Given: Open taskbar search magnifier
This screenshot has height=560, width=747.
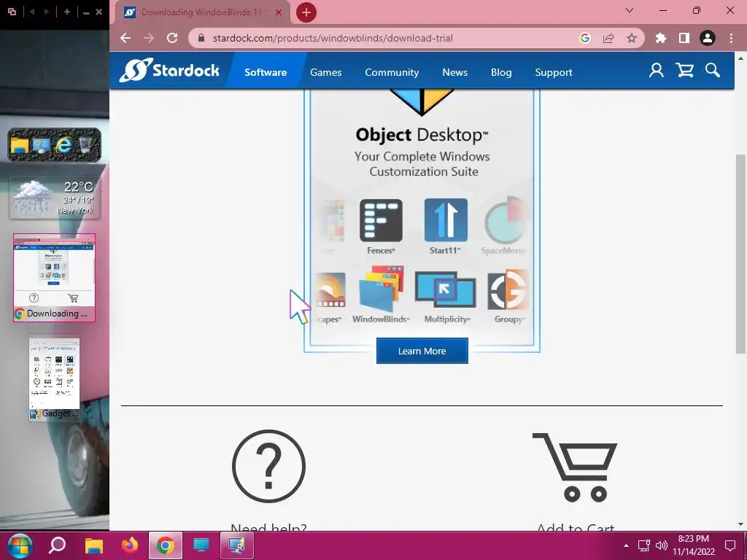Looking at the screenshot, I should click(57, 545).
